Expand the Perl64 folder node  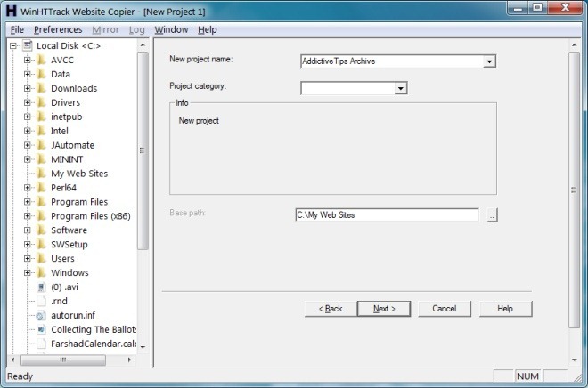coord(27,188)
